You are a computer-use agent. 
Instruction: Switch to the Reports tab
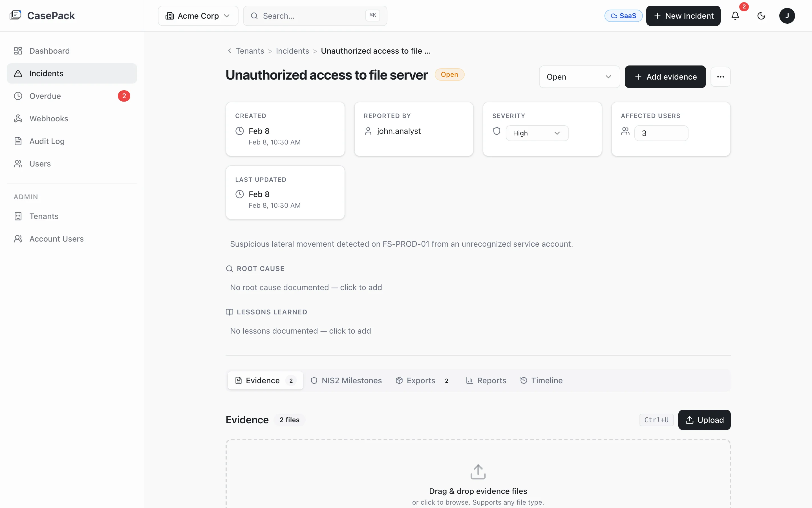pyautogui.click(x=486, y=380)
